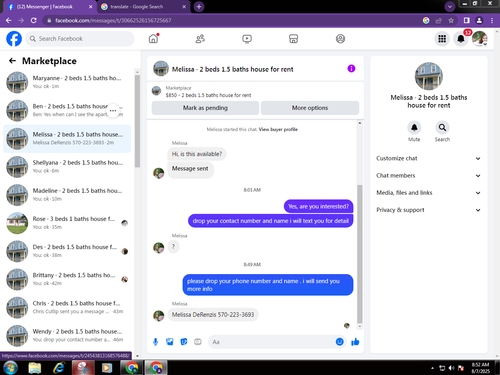Click Melissa's avatar beside phone number message
500x375 pixels.
pos(159,315)
